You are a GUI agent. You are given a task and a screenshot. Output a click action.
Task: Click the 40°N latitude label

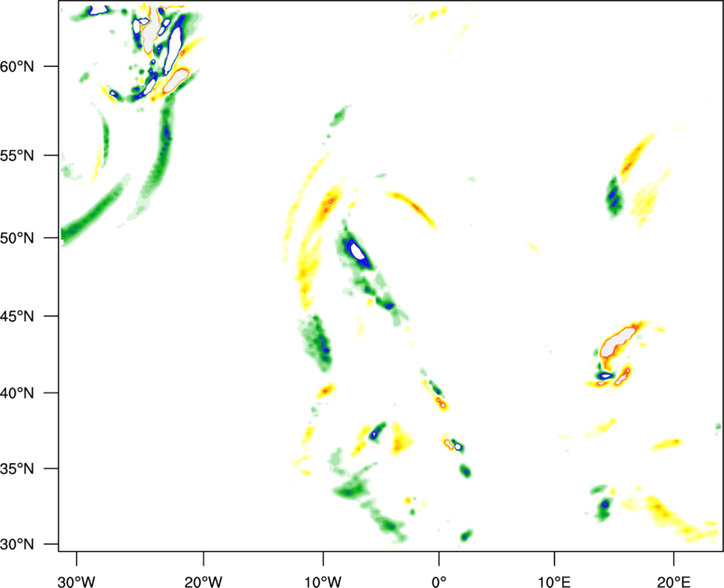[17, 393]
